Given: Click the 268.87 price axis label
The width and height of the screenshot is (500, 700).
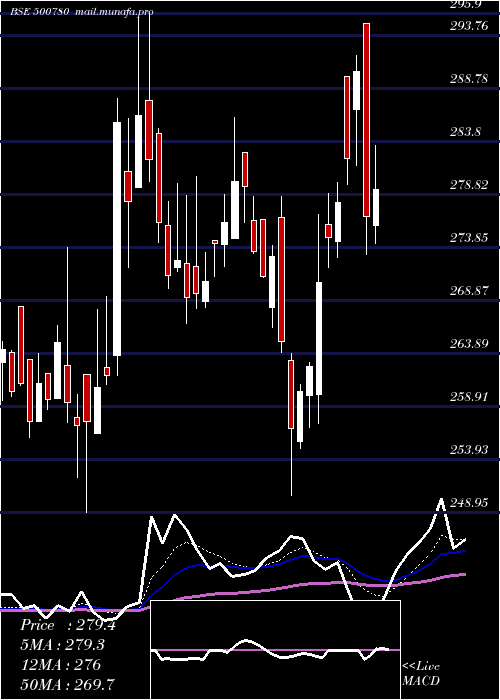Looking at the screenshot, I should [x=469, y=291].
